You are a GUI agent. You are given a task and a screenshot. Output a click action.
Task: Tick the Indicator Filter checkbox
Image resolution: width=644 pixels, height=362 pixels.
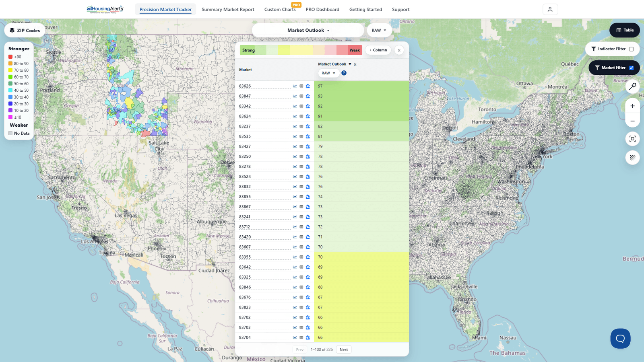click(x=631, y=49)
